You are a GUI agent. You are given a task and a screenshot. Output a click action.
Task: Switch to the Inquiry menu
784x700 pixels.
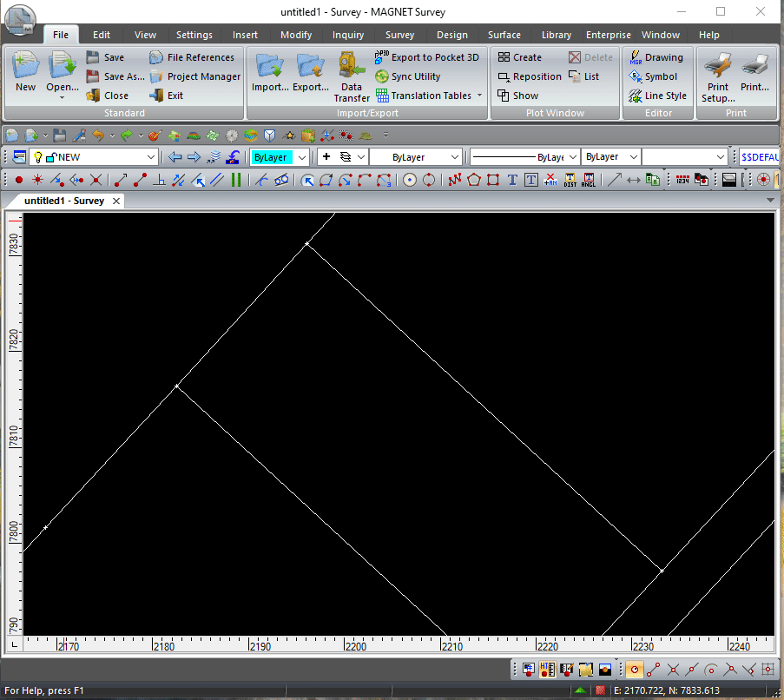click(x=347, y=35)
